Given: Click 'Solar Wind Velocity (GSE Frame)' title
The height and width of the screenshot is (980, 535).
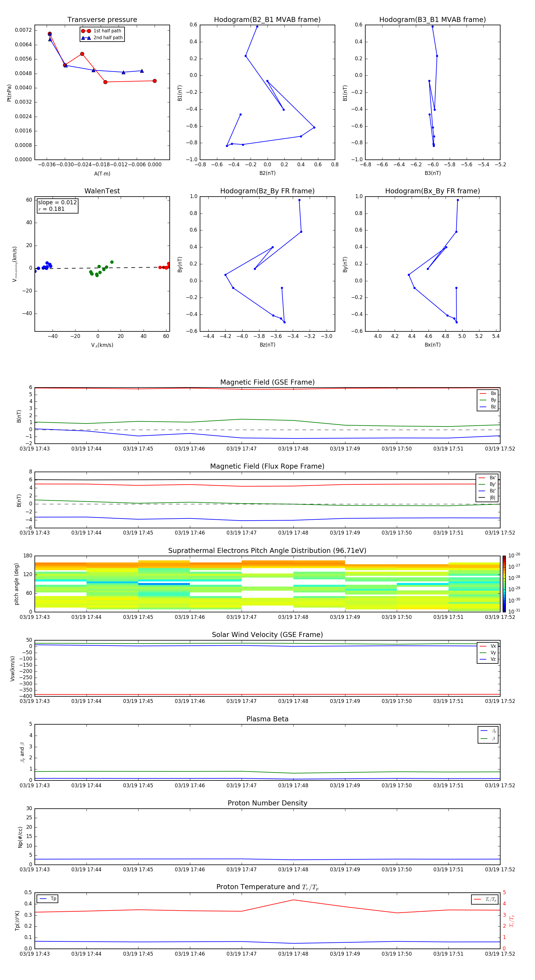Looking at the screenshot, I should 267,635.
